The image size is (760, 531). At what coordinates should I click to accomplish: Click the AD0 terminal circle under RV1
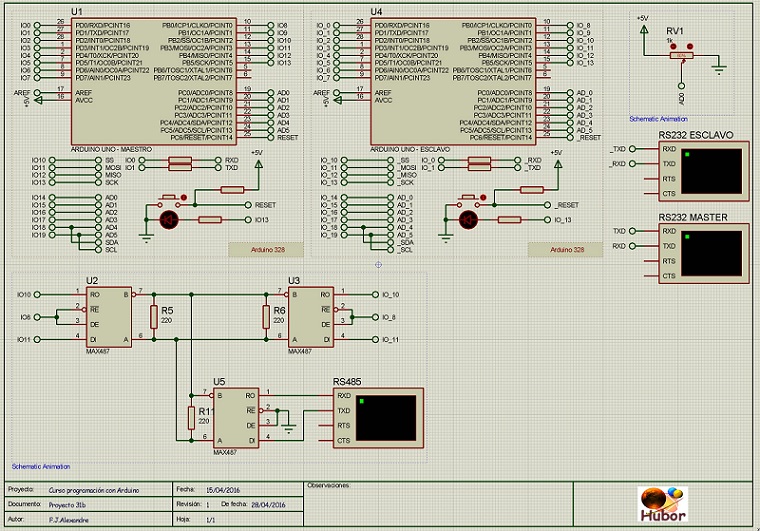681,86
